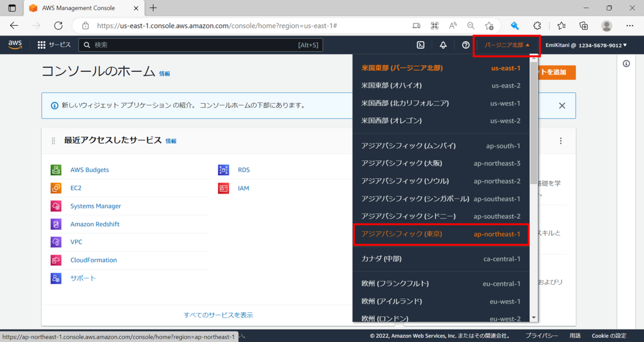Open the info panel icon on the right edge
The width and height of the screenshot is (644, 342).
pos(626,64)
